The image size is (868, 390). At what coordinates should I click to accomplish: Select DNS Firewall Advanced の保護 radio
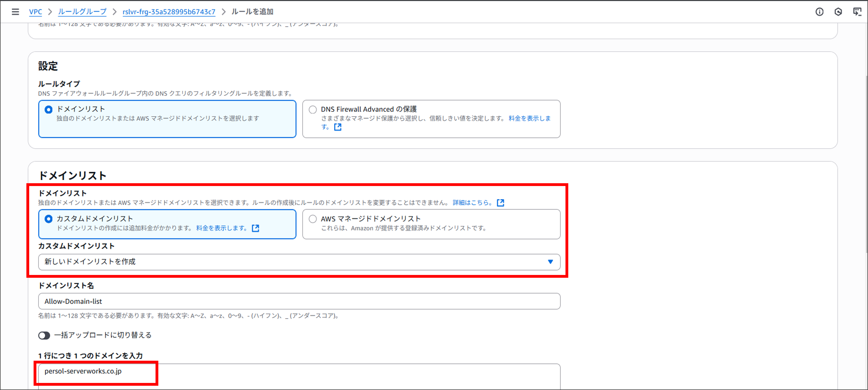(x=313, y=109)
